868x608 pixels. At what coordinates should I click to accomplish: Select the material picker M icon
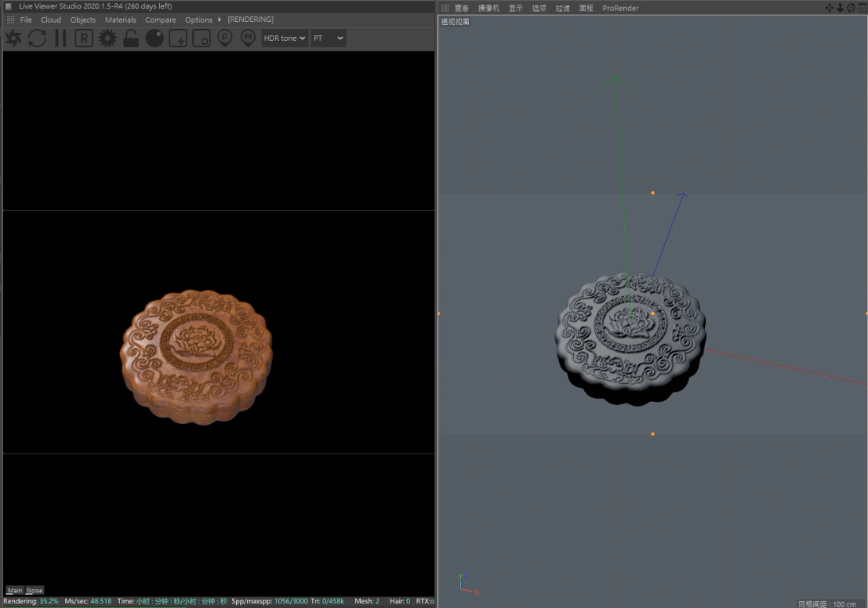click(248, 38)
